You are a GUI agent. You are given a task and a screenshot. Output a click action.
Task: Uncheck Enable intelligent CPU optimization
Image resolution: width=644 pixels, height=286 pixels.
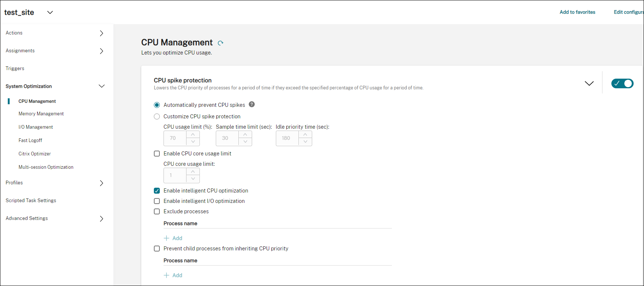[157, 191]
